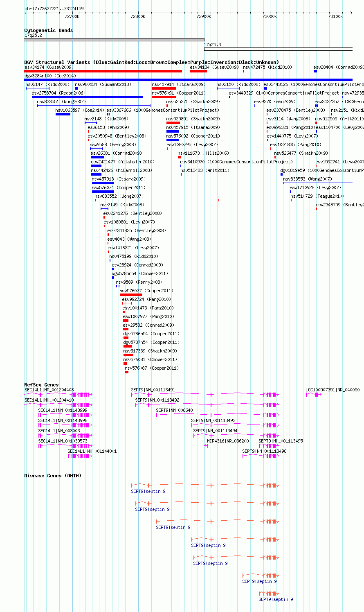Click nsv2148 (Kidd2008) label
364x612 pixels.
pyautogui.click(x=106, y=119)
